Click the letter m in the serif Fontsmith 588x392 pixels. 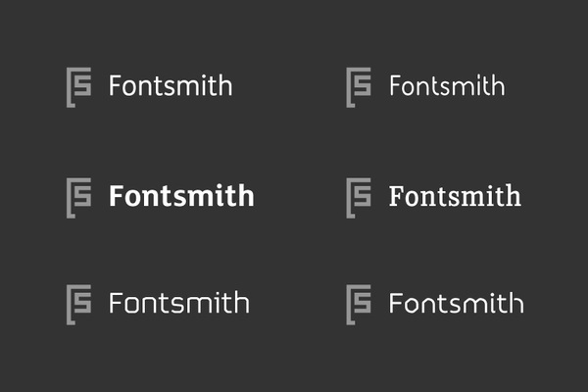click(467, 198)
